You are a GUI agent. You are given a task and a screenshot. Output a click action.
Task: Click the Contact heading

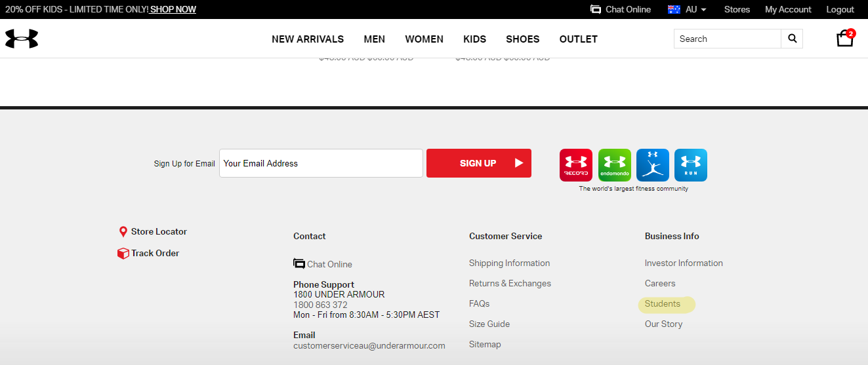click(x=310, y=236)
